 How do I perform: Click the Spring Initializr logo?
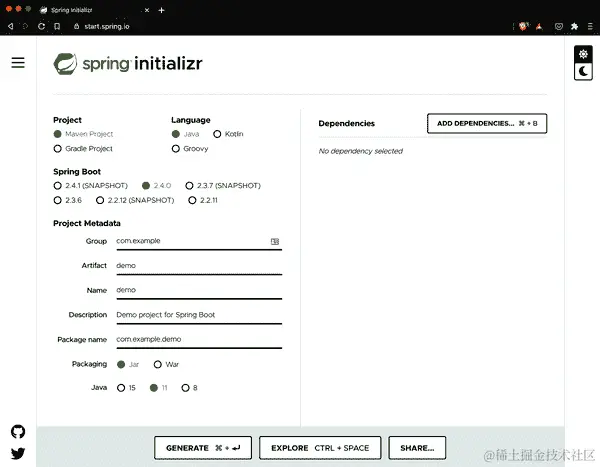click(128, 64)
